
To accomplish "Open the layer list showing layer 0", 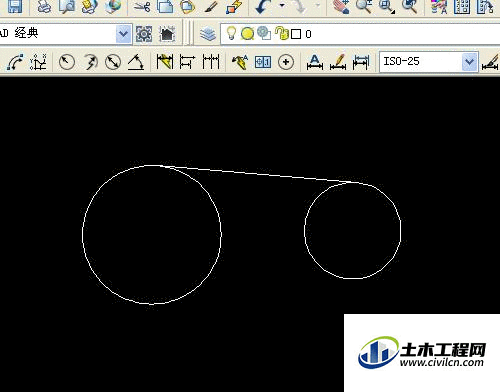I will click(x=360, y=34).
